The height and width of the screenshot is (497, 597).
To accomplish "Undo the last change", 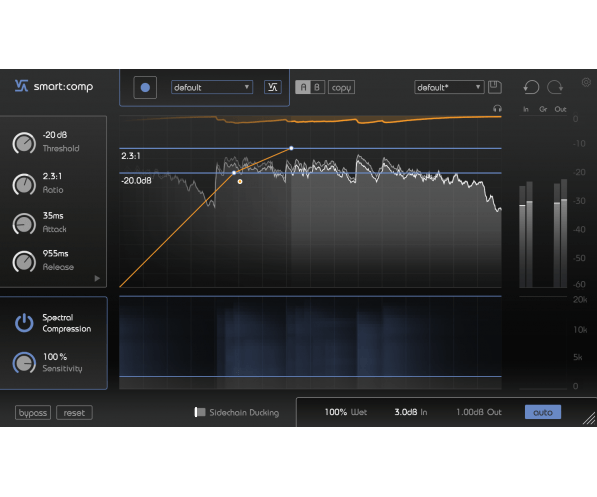I will [531, 87].
